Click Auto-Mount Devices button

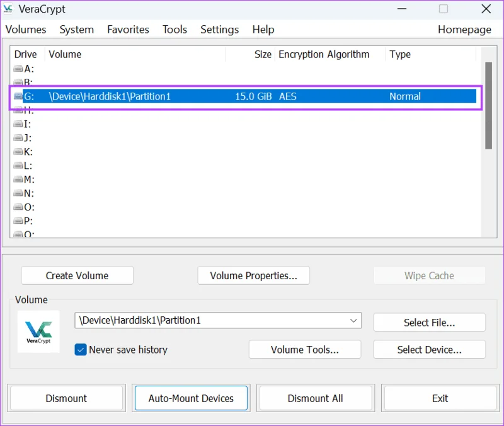pyautogui.click(x=191, y=398)
